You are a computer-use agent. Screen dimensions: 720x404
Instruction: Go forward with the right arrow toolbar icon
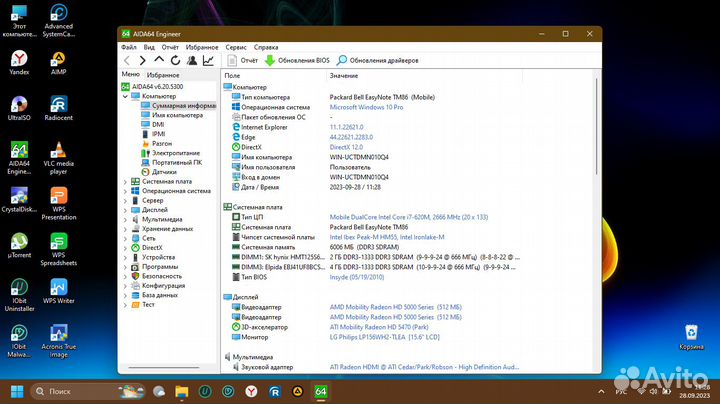point(142,60)
